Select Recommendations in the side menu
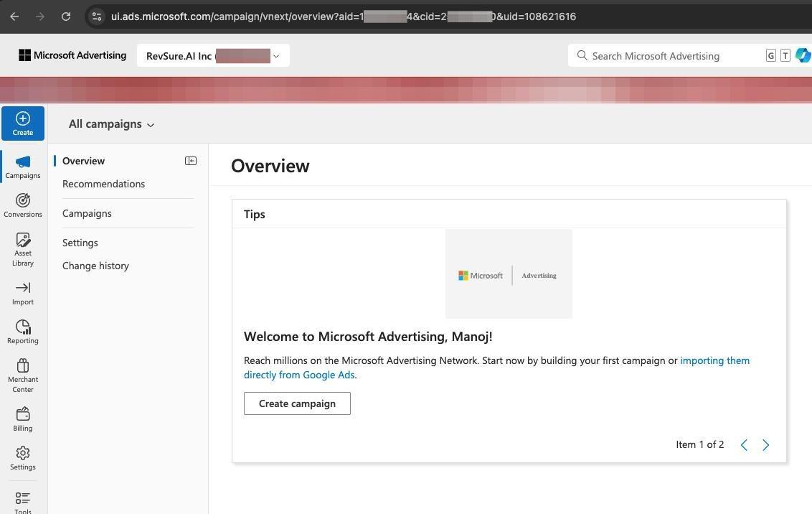 click(103, 184)
